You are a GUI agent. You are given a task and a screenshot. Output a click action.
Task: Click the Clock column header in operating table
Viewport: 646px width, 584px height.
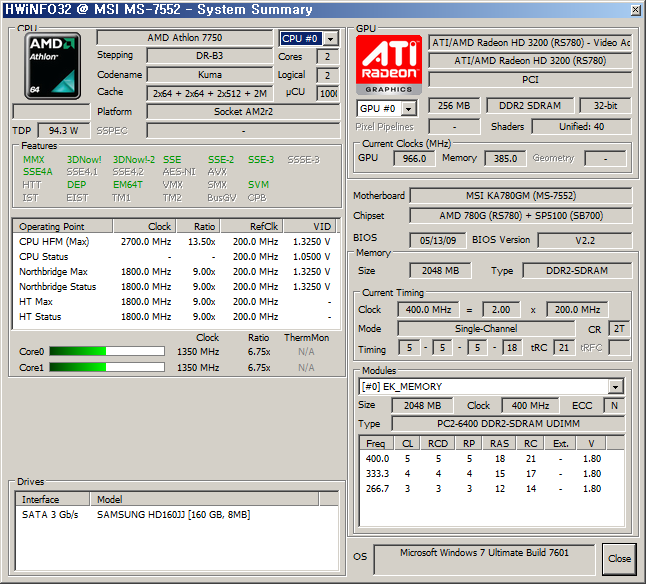click(145, 227)
